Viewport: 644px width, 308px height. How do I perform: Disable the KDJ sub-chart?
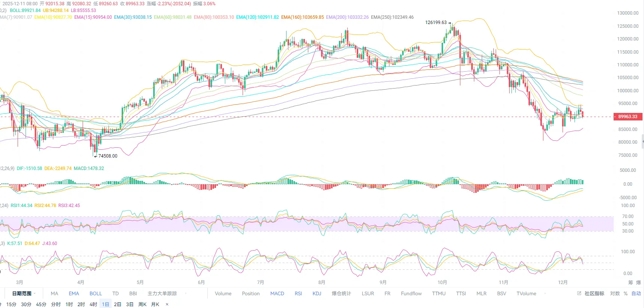(317, 293)
